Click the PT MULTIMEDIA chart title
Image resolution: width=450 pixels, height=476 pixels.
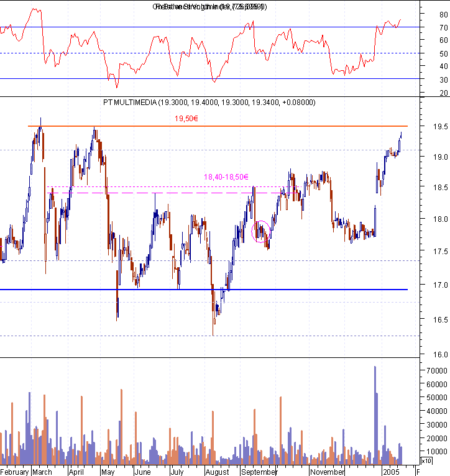pos(209,103)
